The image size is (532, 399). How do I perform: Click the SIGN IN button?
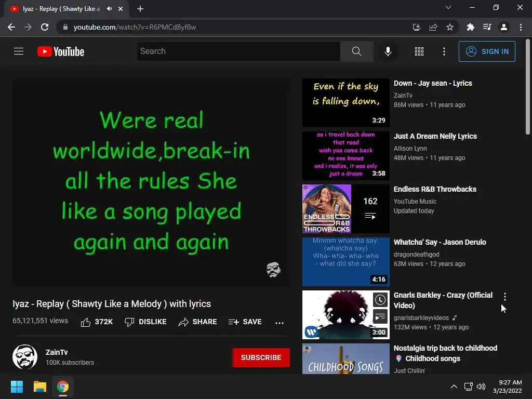click(x=486, y=51)
